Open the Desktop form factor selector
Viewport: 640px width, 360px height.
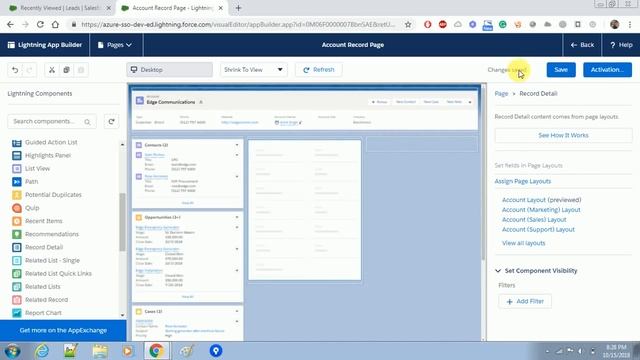pyautogui.click(x=169, y=70)
